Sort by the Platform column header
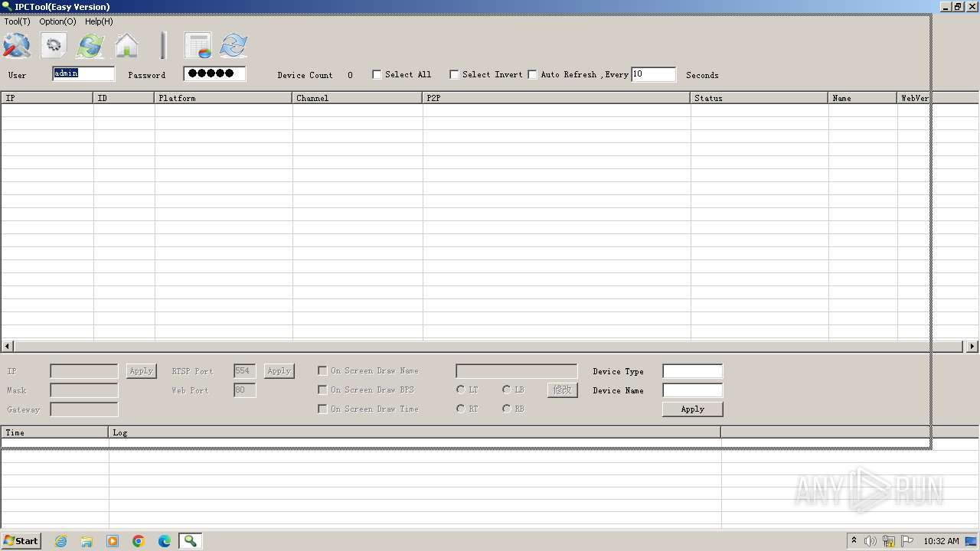This screenshot has width=980, height=551. tap(224, 98)
